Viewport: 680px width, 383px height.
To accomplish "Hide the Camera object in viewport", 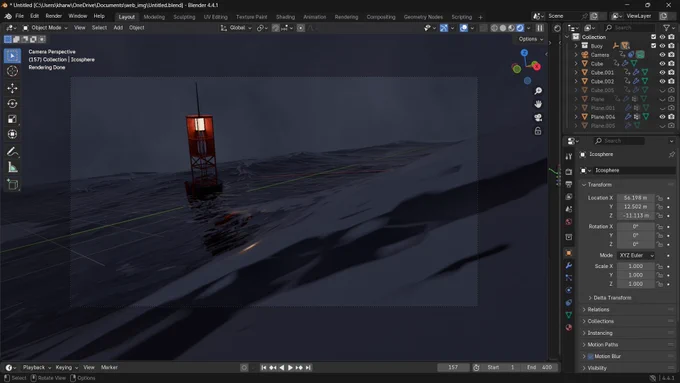I will (662, 55).
